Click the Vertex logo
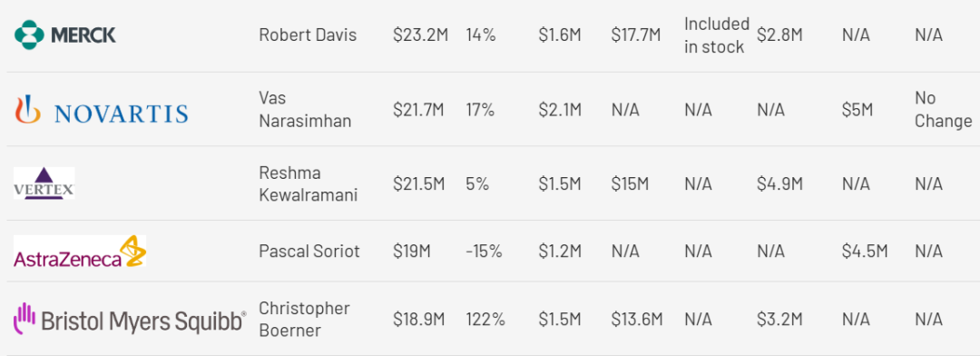The image size is (980, 356). point(44,183)
